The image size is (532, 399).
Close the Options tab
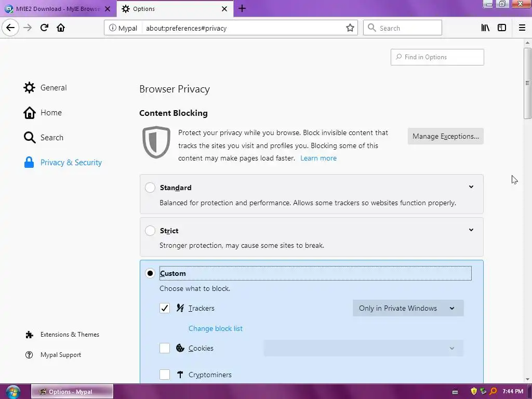224,9
